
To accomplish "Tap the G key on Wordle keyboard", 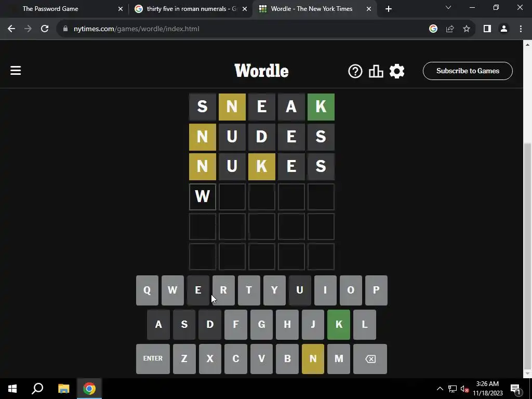I will pyautogui.click(x=262, y=325).
